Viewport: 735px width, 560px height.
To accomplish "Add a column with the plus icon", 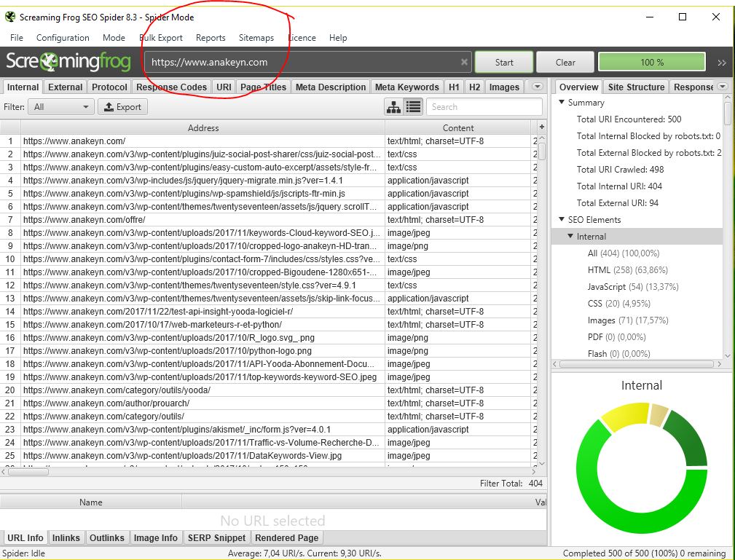I will click(542, 127).
